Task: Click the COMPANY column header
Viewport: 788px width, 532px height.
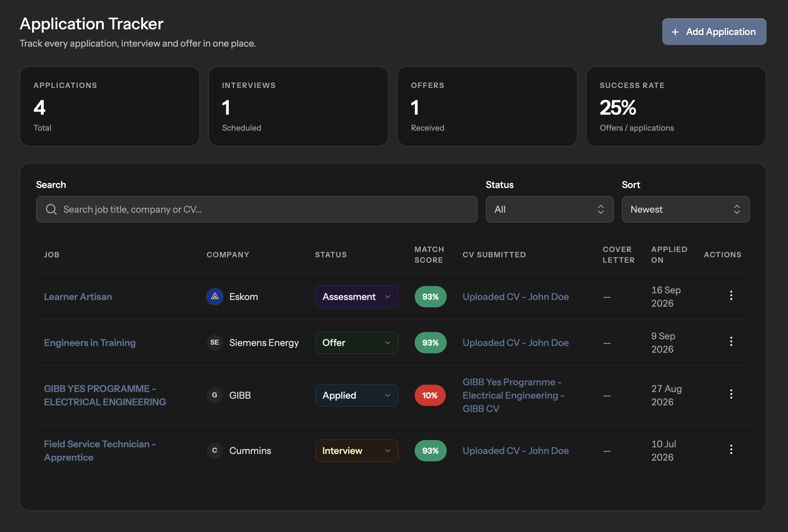Action: 228,254
